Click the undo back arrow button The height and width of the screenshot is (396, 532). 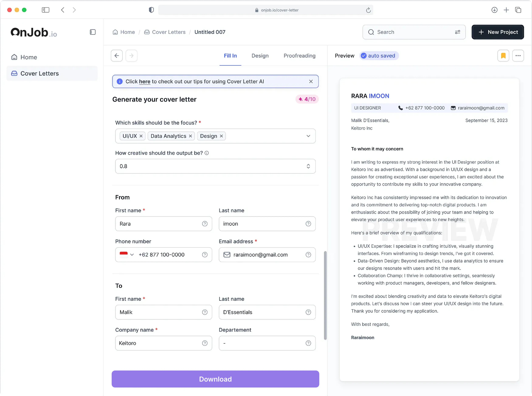click(x=117, y=56)
